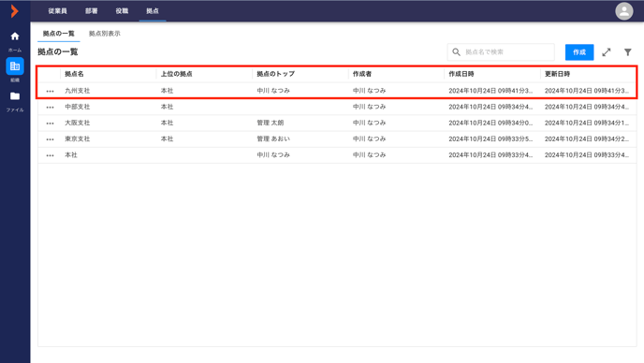
Task: Click the search magnifier icon
Action: click(456, 52)
